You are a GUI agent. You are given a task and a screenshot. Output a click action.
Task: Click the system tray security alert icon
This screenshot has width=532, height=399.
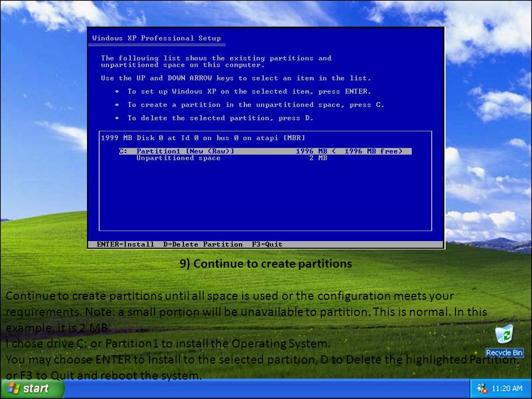pos(482,388)
